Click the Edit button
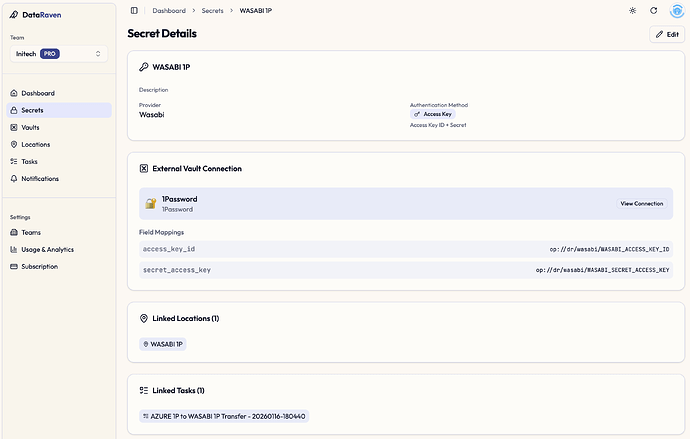 click(666, 34)
